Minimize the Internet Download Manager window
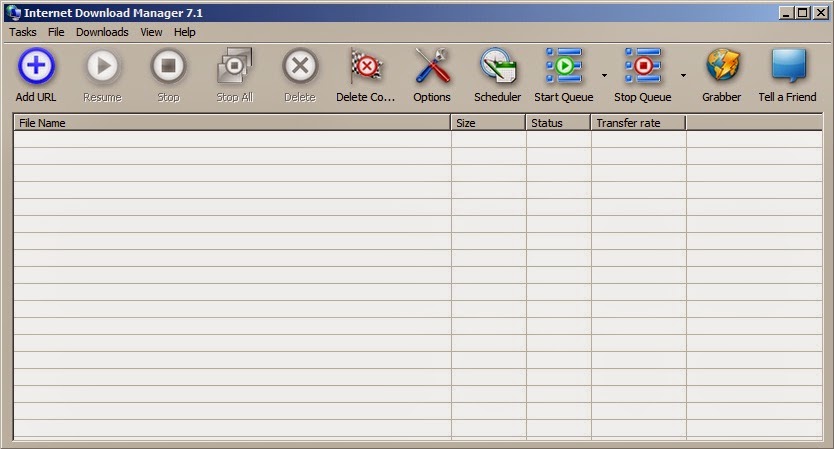834x449 pixels. click(786, 13)
